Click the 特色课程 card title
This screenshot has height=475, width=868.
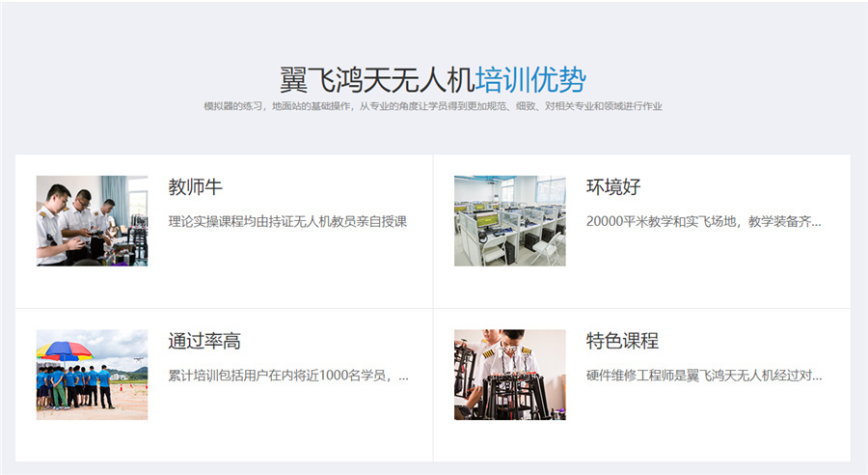623,341
